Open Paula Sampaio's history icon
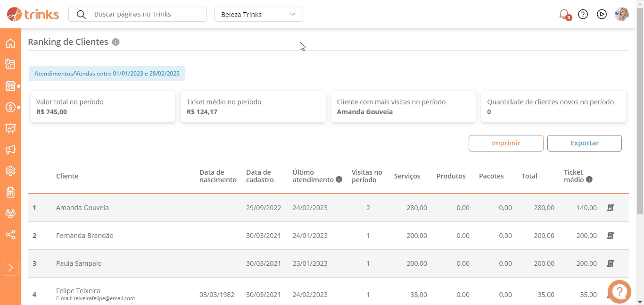This screenshot has width=644, height=305. click(611, 263)
